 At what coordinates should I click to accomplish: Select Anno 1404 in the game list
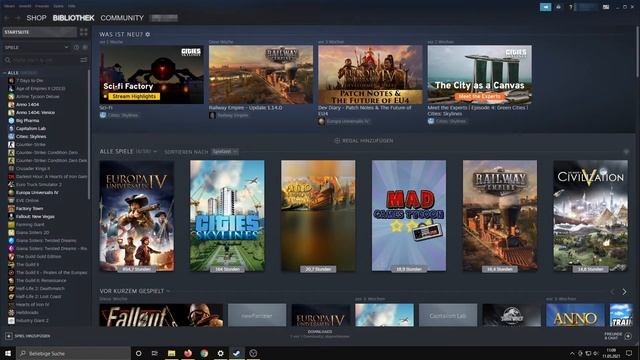27,104
